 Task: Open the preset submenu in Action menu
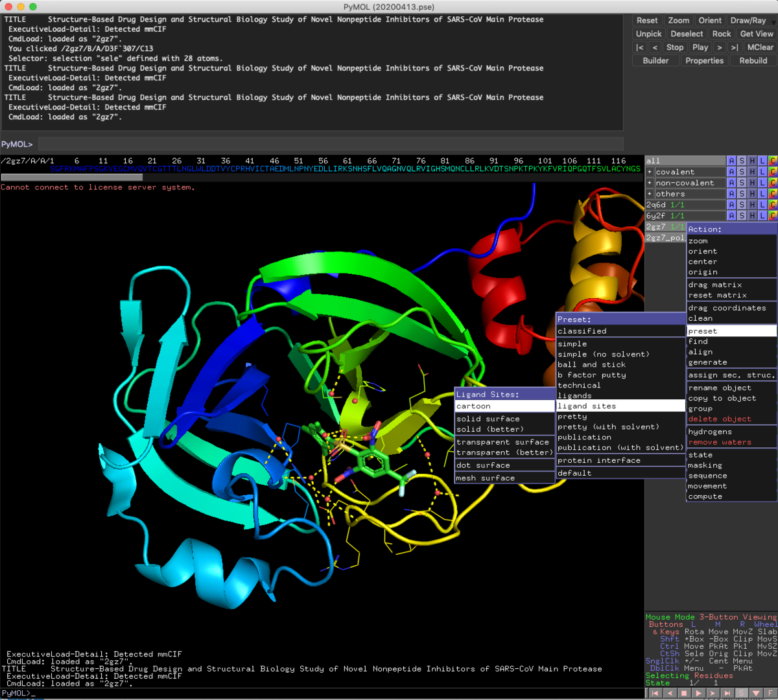731,331
